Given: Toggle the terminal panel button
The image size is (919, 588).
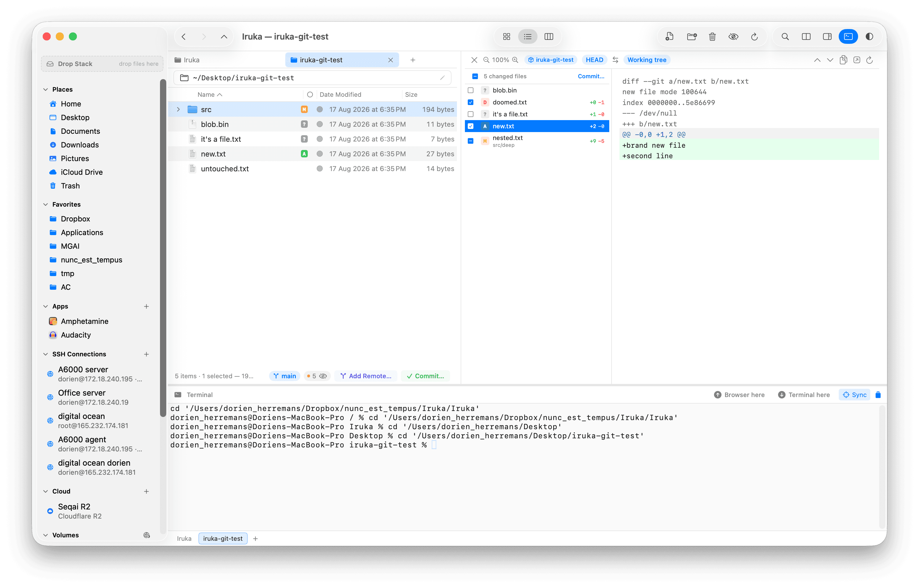Looking at the screenshot, I should click(848, 37).
